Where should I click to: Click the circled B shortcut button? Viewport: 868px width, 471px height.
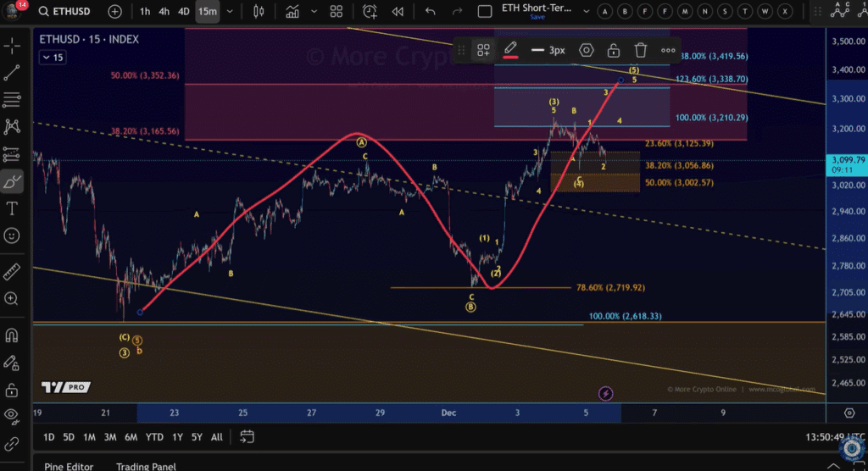pos(625,11)
